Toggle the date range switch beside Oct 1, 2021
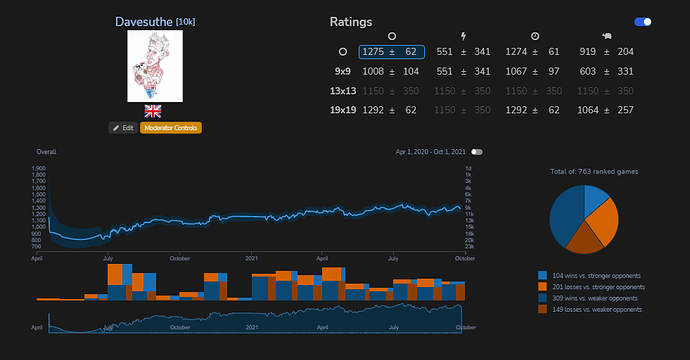The width and height of the screenshot is (690, 360). point(477,152)
